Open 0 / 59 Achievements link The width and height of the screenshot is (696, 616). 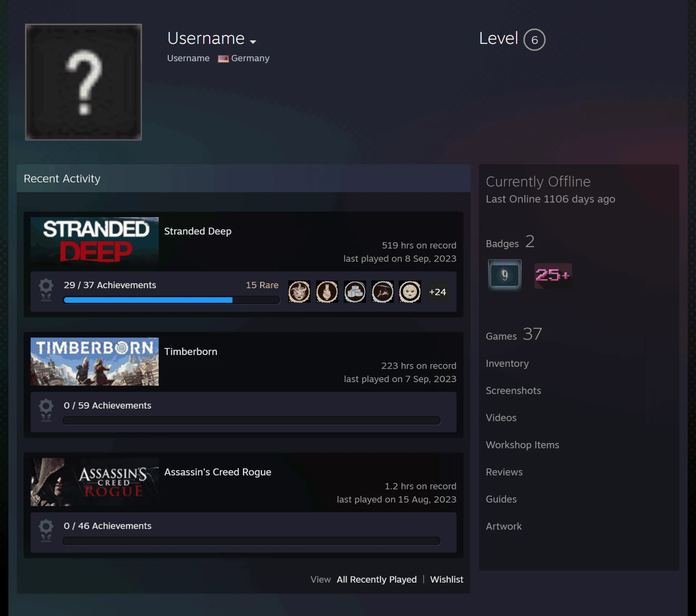tap(107, 405)
